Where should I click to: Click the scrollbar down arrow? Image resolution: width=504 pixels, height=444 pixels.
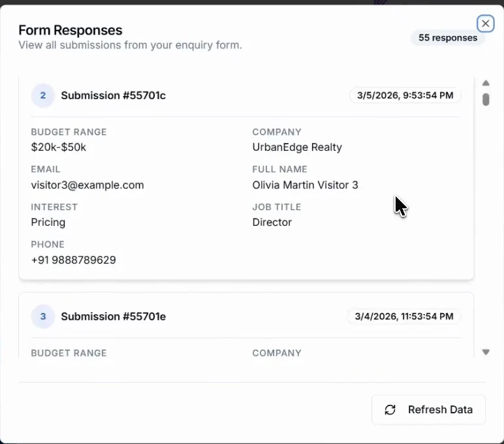coord(486,352)
